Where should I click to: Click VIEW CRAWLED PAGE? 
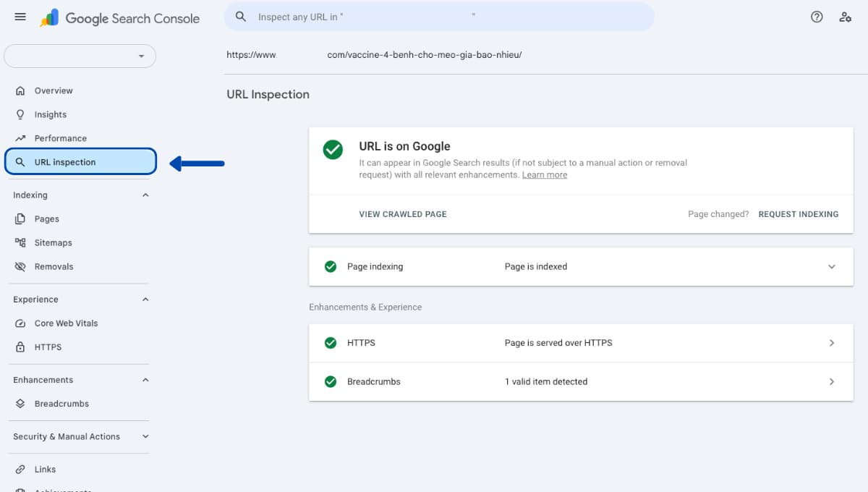(403, 214)
